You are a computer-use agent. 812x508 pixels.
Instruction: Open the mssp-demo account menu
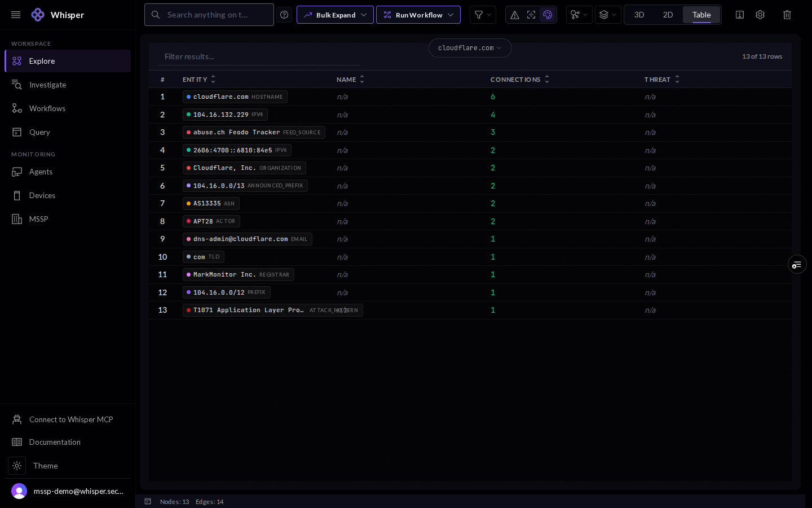(x=68, y=491)
